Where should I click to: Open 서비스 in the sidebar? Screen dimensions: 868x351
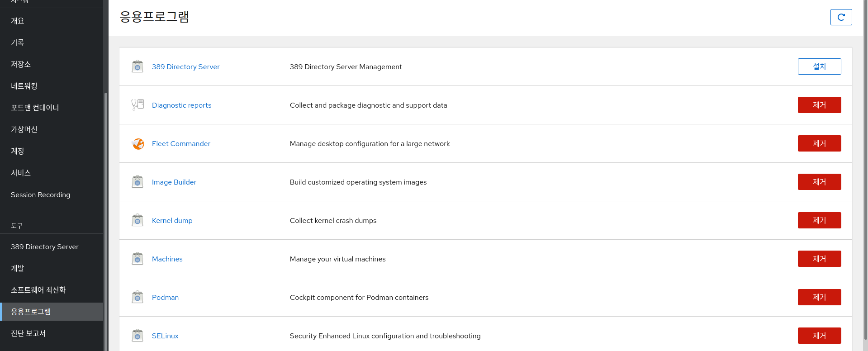pyautogui.click(x=52, y=173)
